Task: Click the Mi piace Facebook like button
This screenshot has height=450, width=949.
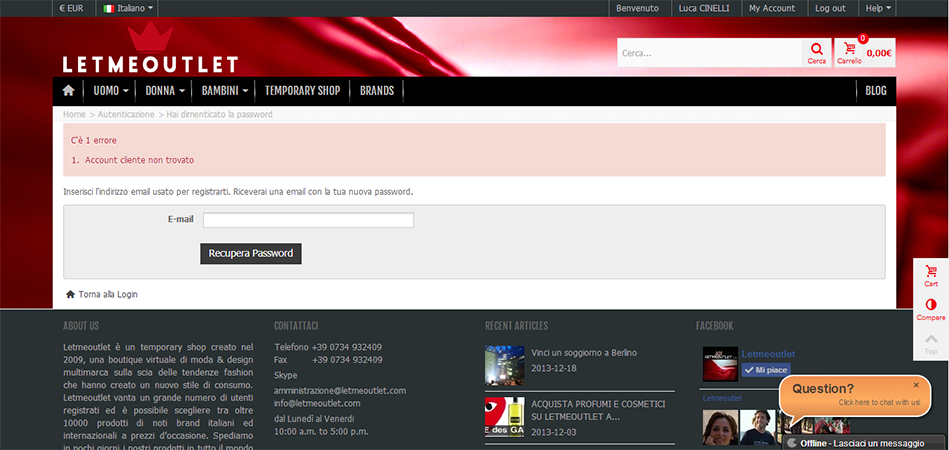Action: (x=766, y=370)
